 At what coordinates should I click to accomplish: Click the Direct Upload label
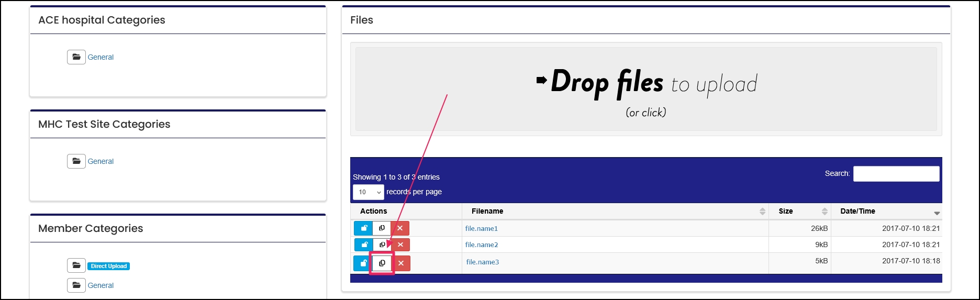[x=109, y=266]
